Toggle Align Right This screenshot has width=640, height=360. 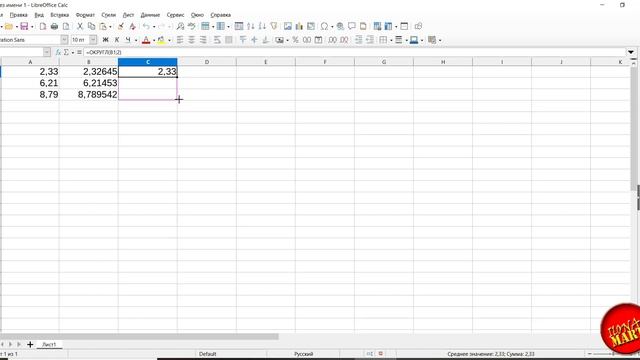tap(203, 40)
